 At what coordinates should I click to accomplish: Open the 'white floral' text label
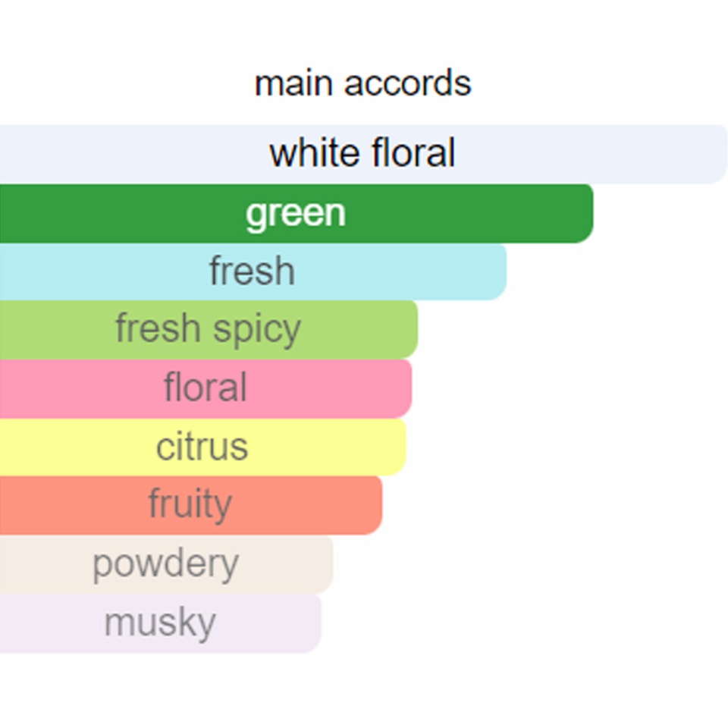[x=362, y=152]
